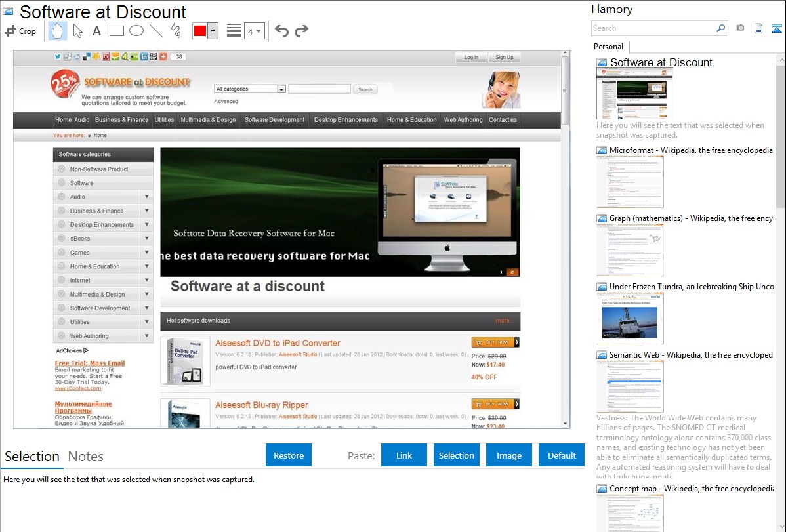
Task: Click the Log In button
Action: 471,57
